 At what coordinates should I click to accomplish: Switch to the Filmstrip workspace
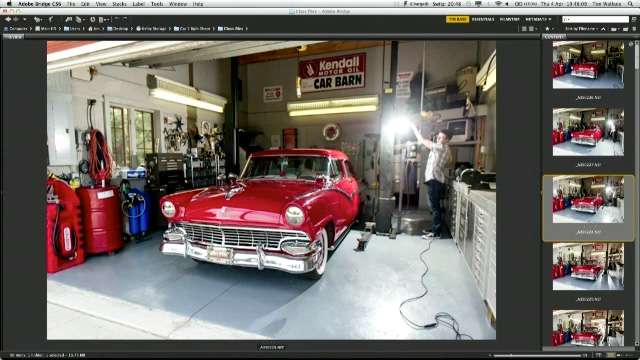tap(509, 19)
